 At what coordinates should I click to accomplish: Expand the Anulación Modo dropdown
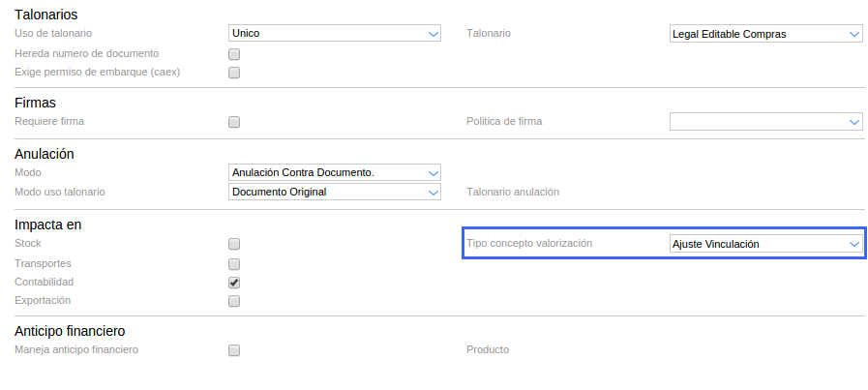pyautogui.click(x=335, y=172)
